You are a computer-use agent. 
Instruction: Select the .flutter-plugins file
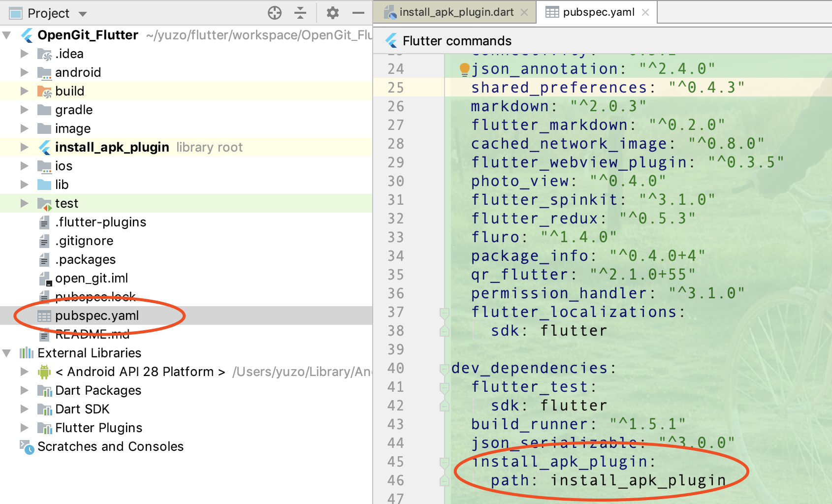tap(100, 222)
